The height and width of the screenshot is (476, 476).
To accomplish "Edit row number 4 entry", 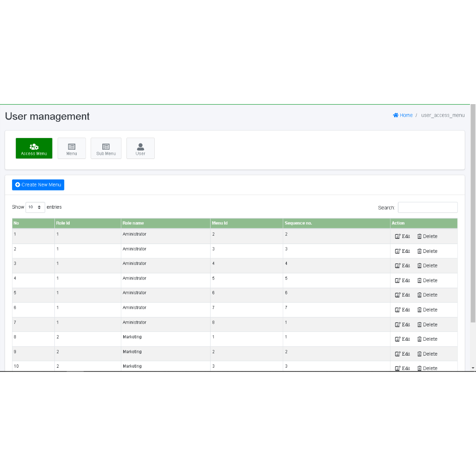I will tap(402, 280).
